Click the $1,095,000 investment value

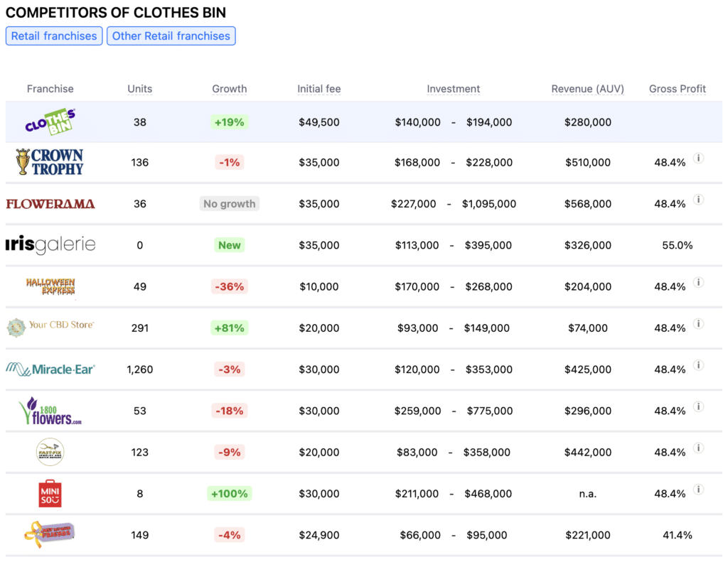[x=489, y=204]
